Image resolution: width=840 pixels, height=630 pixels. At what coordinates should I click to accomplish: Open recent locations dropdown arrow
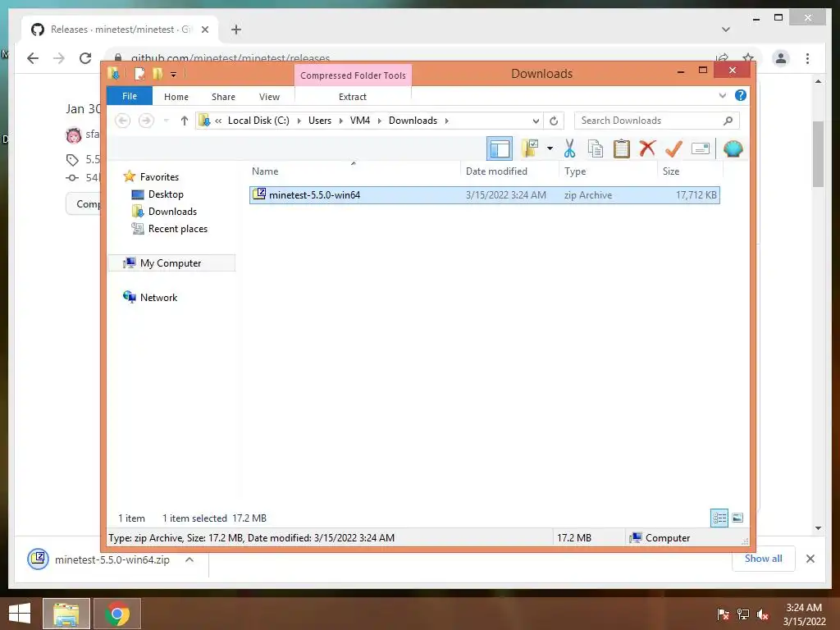pyautogui.click(x=166, y=121)
